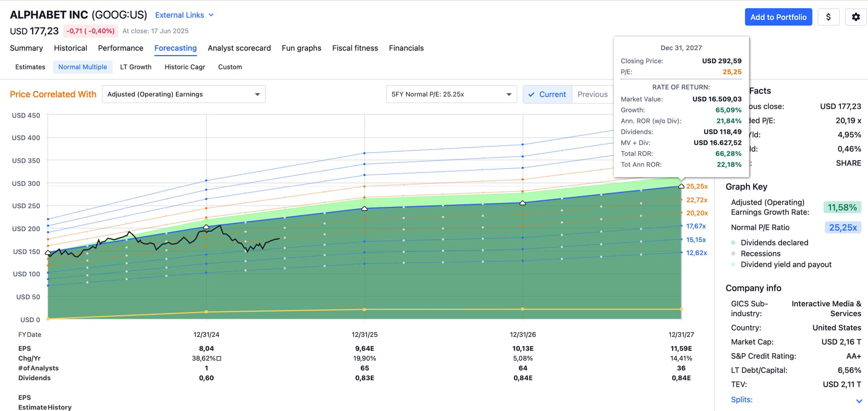Click the small square icon beside 38,62%

(x=219, y=359)
